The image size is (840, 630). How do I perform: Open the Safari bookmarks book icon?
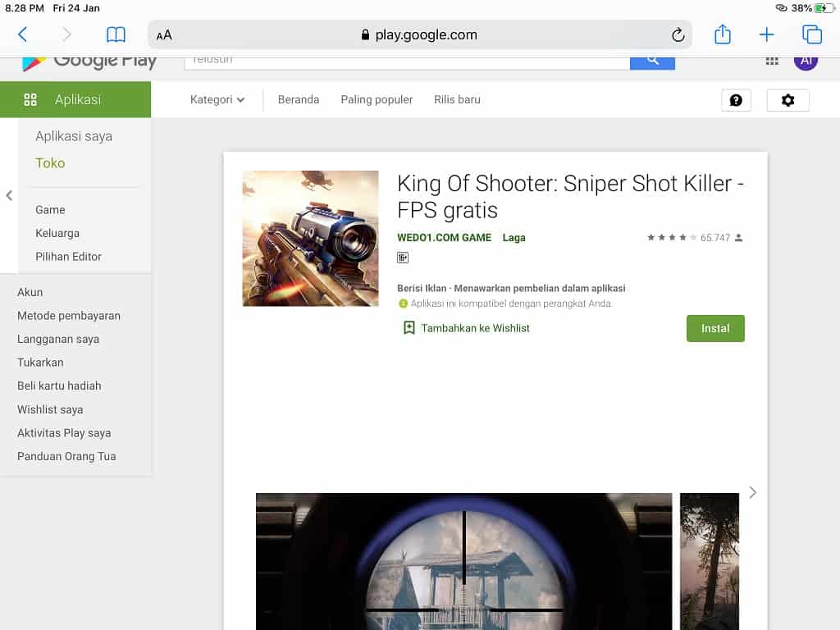pyautogui.click(x=116, y=34)
